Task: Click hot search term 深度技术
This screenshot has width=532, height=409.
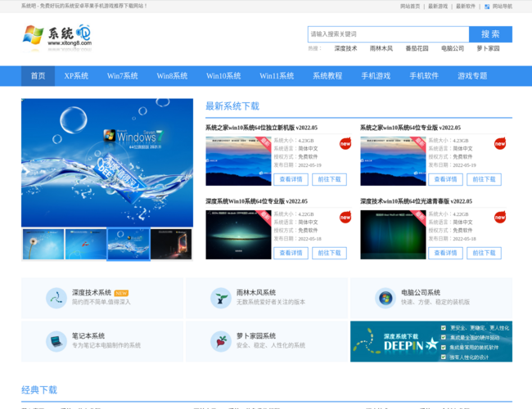Action: pyautogui.click(x=345, y=48)
